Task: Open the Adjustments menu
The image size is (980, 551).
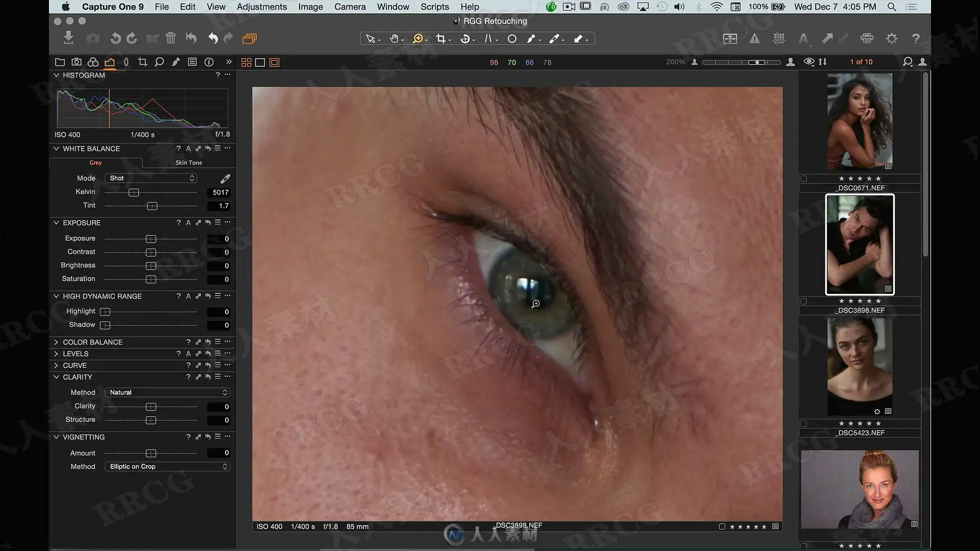Action: point(262,7)
